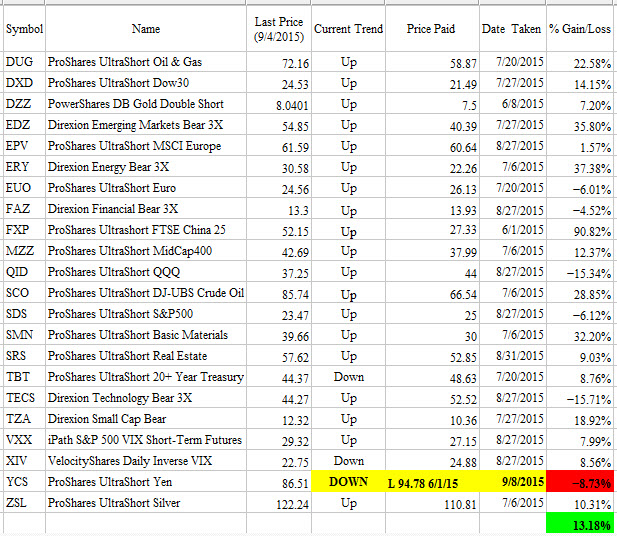Click ProShares UltraShort Dow30 name cell
Image resolution: width=617 pixels, height=536 pixels.
coord(146,83)
